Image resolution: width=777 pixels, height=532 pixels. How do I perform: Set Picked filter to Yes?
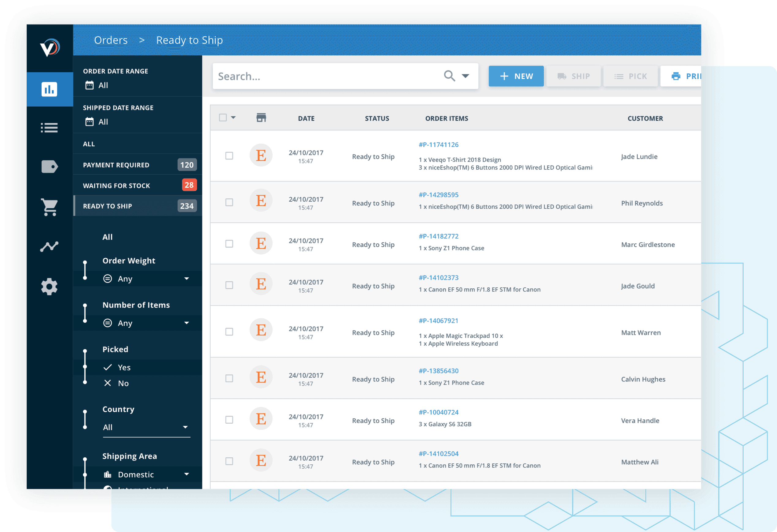click(x=124, y=367)
